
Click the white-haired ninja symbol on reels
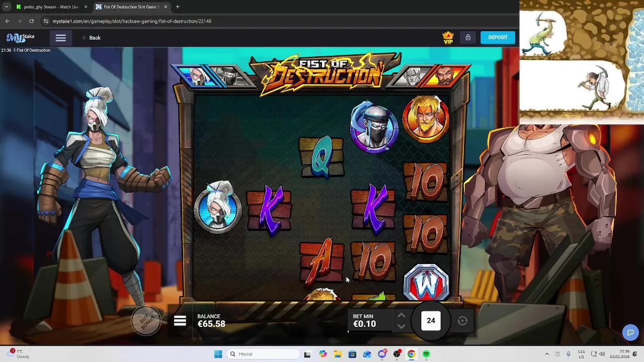point(218,208)
